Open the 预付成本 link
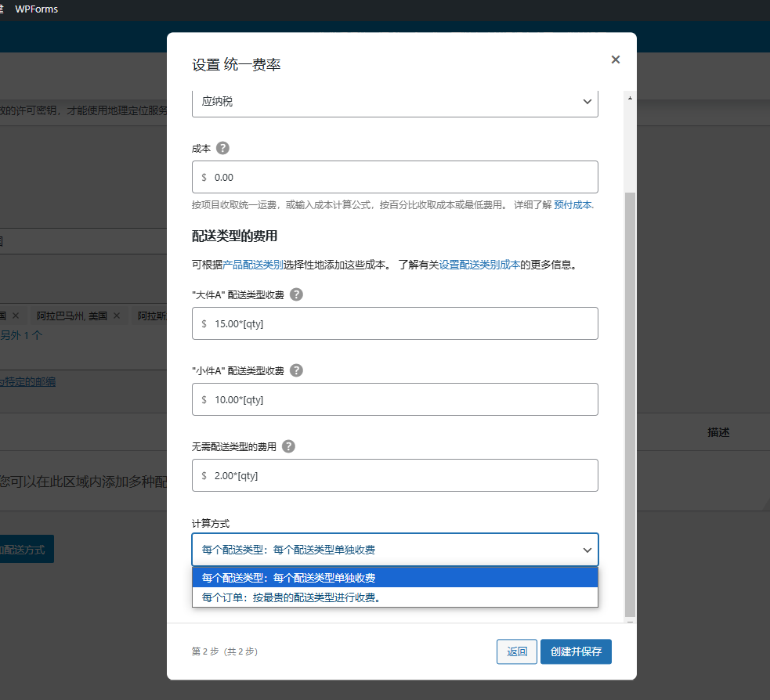Screen dimensions: 770x700 click(x=573, y=204)
